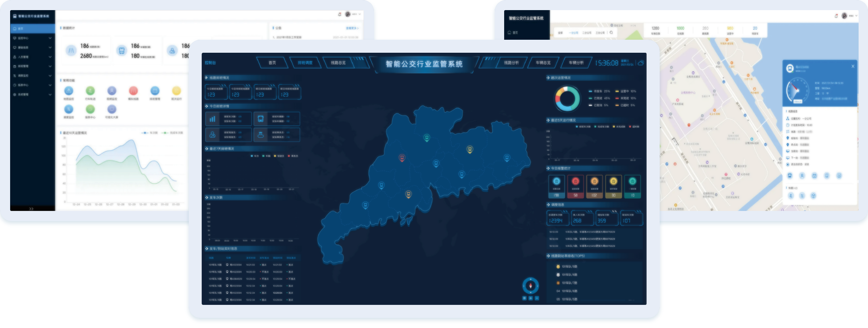
Task: Click the weather icon beside the dashboard clock
Action: (x=641, y=63)
